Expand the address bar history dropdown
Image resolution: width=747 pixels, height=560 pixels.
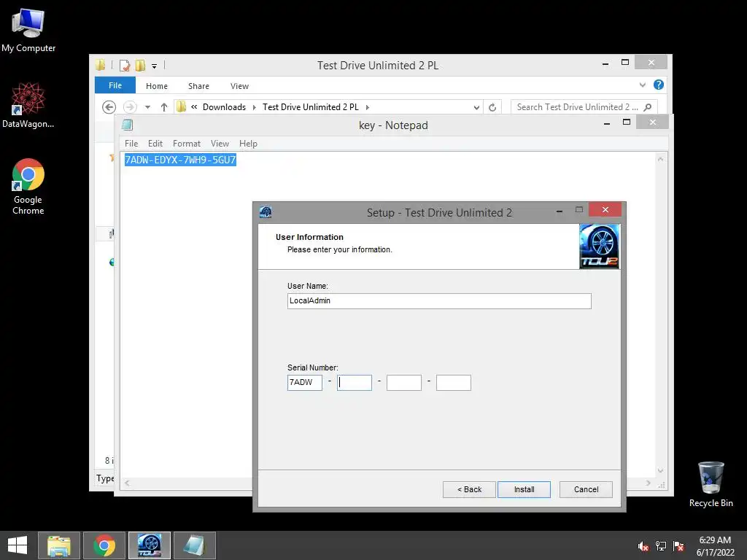tap(476, 108)
